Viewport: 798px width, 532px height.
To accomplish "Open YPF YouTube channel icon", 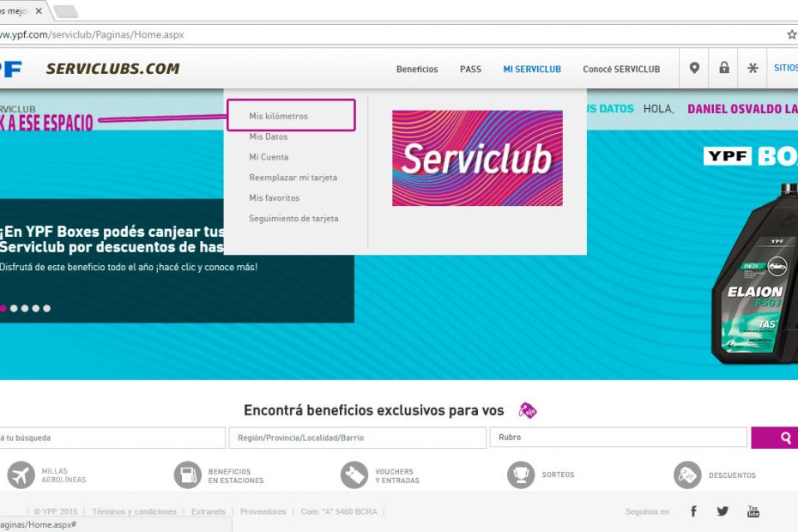I will (x=753, y=511).
